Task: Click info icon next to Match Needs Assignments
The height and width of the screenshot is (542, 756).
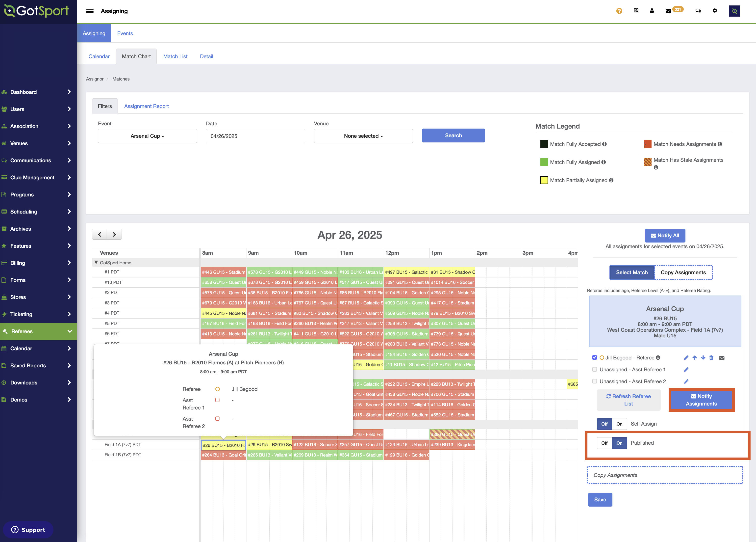Action: 720,144
